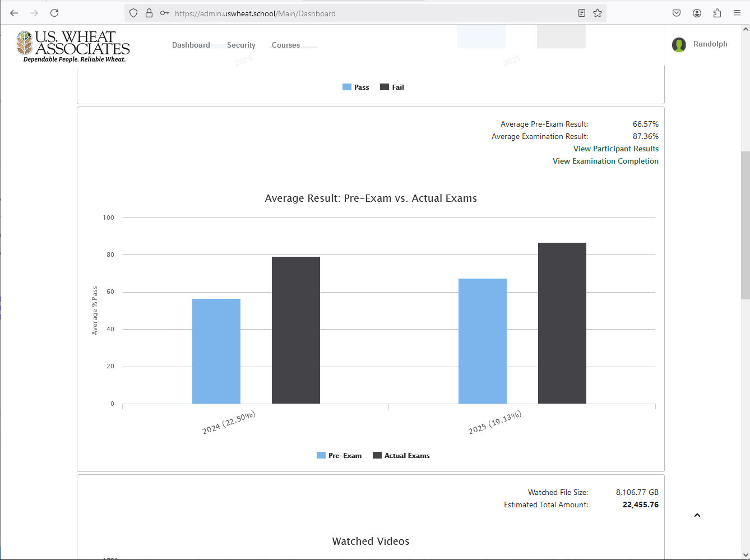The height and width of the screenshot is (560, 750).
Task: Click the browser back arrow
Action: tap(14, 13)
